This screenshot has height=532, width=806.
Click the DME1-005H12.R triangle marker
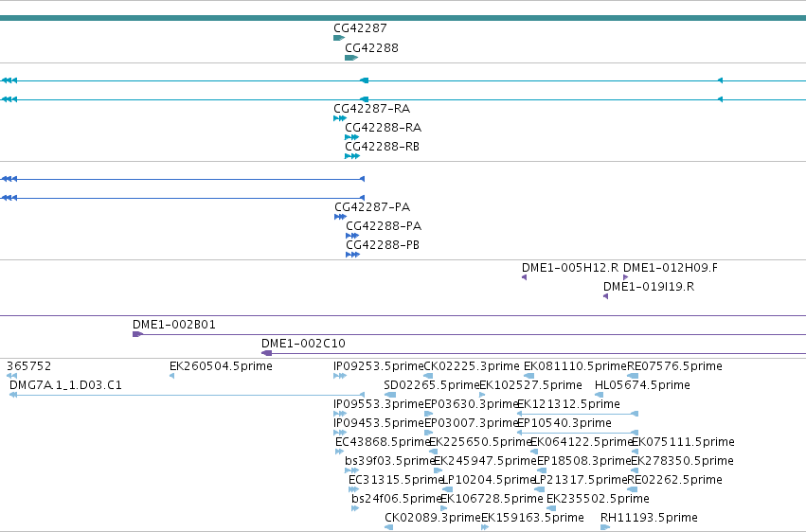coord(525,277)
